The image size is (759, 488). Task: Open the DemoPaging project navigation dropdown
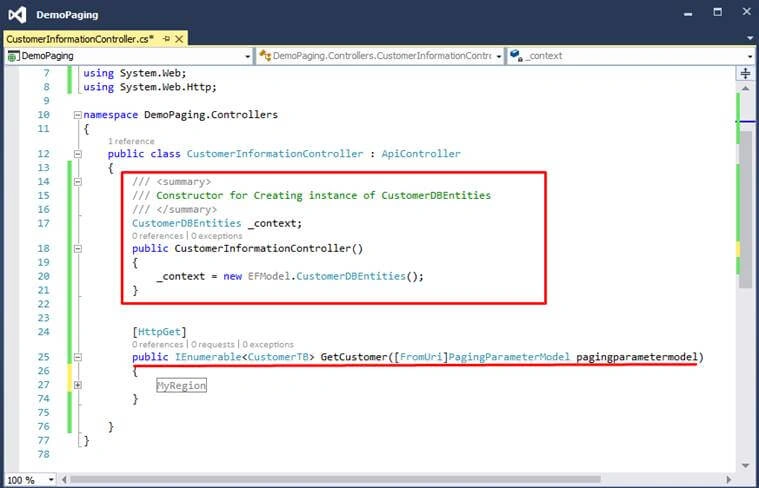(x=129, y=56)
